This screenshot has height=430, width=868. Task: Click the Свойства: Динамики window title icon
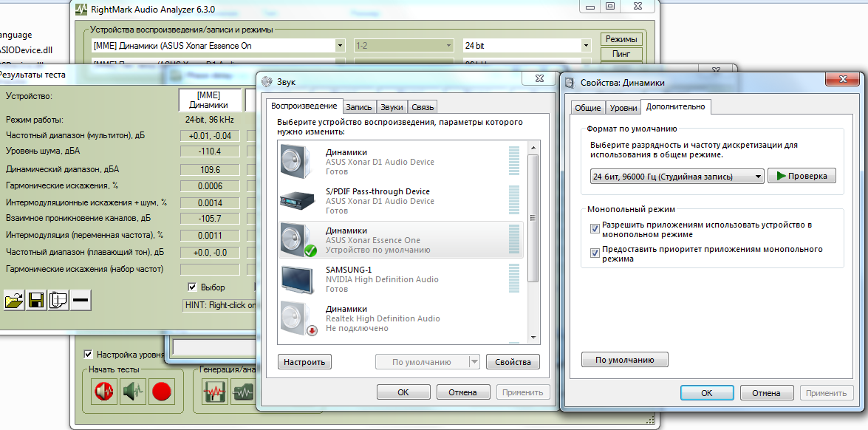point(570,83)
